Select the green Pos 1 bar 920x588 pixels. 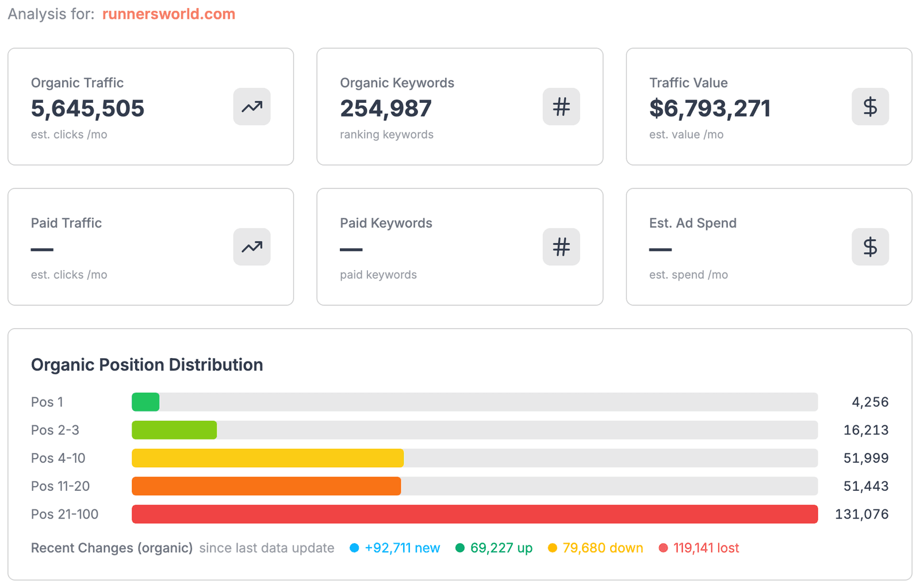145,402
